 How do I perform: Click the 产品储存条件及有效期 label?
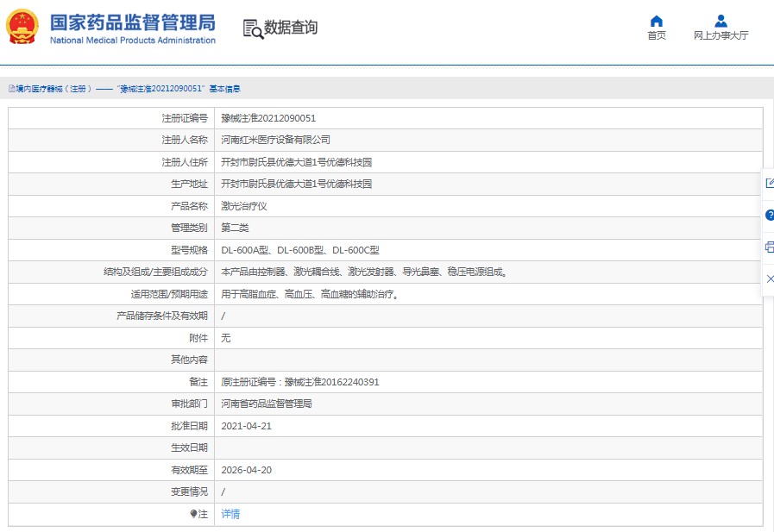point(162,316)
